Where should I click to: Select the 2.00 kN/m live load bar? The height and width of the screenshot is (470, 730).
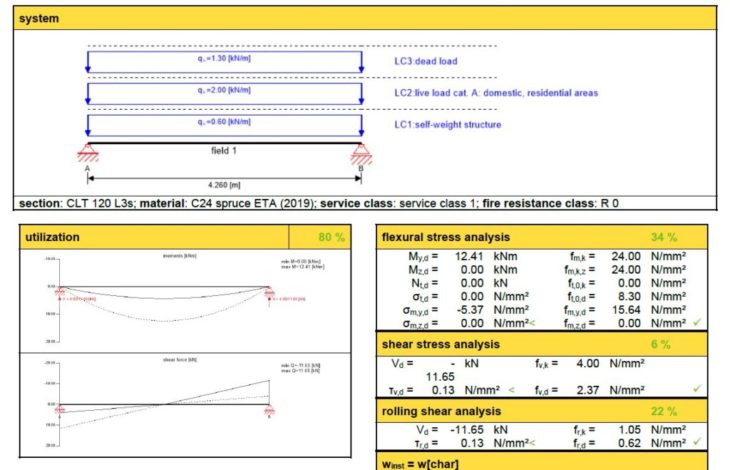[225, 92]
